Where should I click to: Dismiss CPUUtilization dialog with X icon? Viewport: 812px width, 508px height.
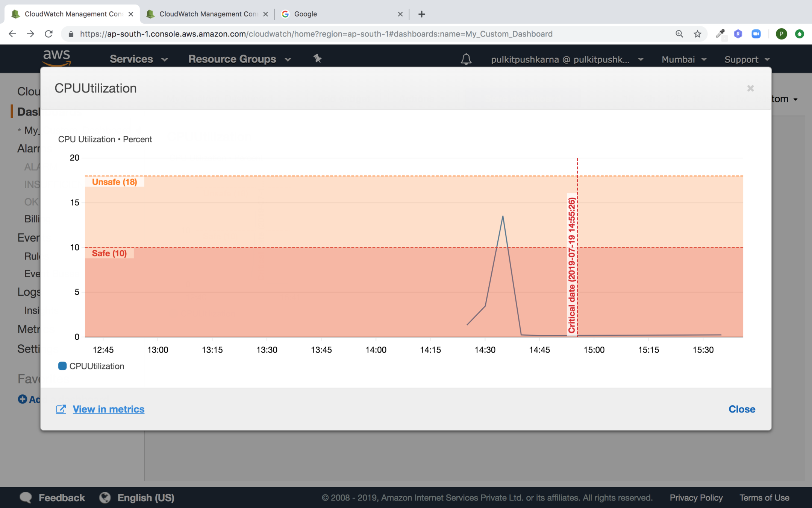pyautogui.click(x=750, y=88)
